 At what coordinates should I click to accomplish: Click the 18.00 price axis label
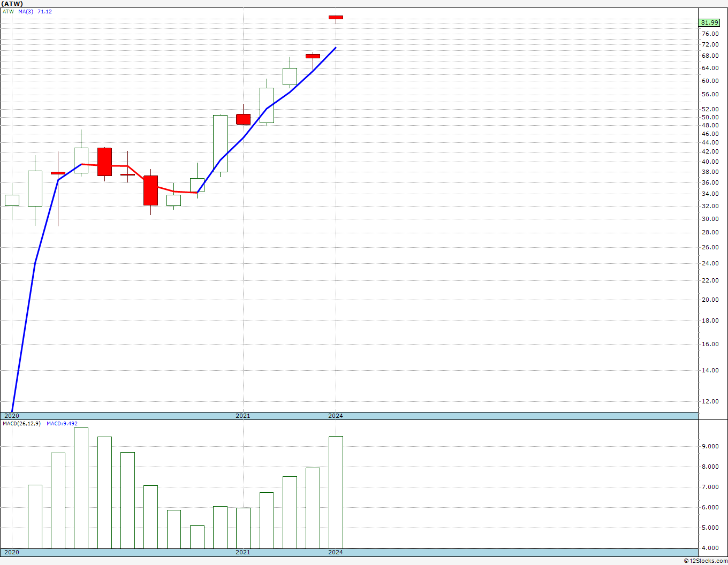pos(710,320)
